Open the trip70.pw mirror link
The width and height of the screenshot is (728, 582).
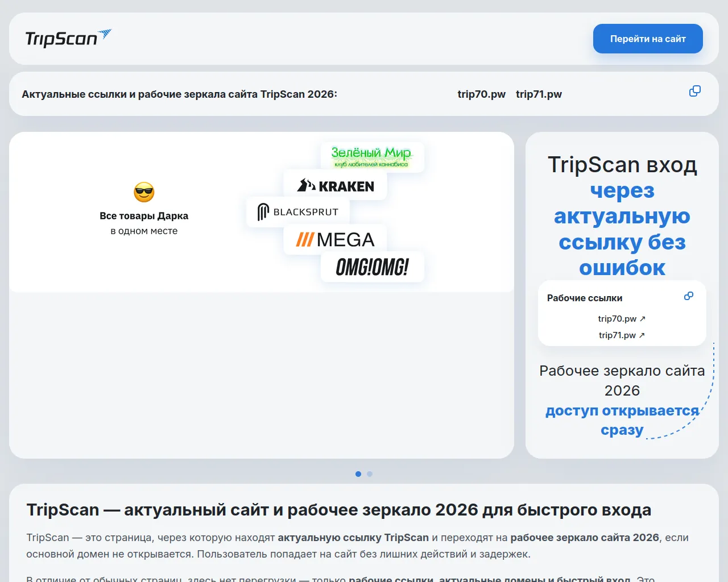point(481,94)
